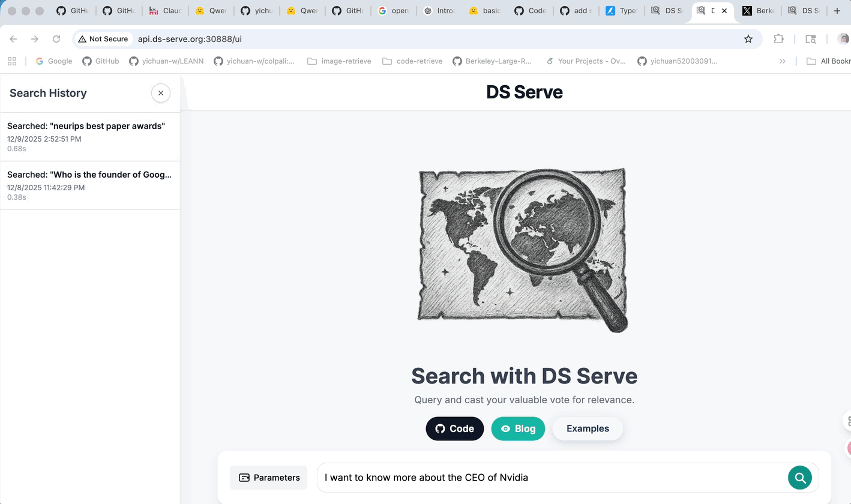The height and width of the screenshot is (504, 851).
Task: Click the Not Secure warning badge
Action: (103, 38)
